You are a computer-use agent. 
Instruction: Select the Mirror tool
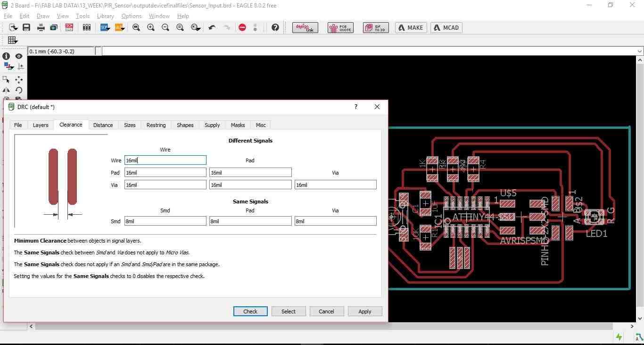point(6,90)
